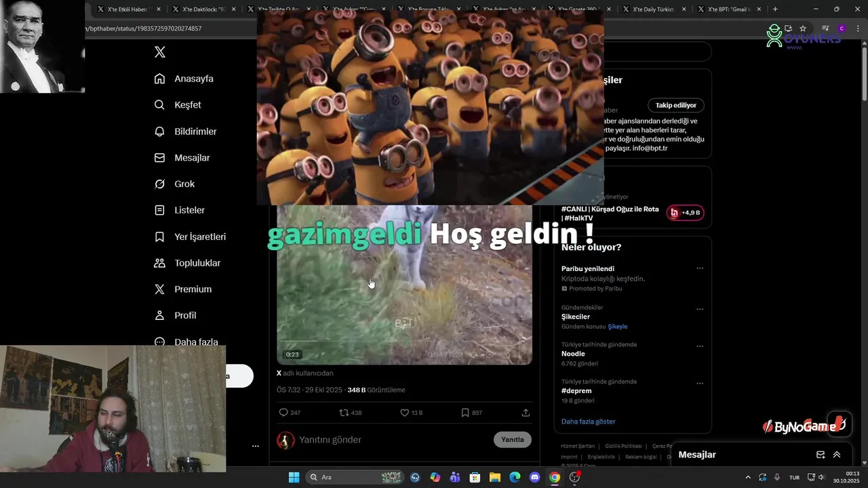The image size is (868, 488).
Task: Open Chrome media controls icon
Action: click(x=825, y=28)
